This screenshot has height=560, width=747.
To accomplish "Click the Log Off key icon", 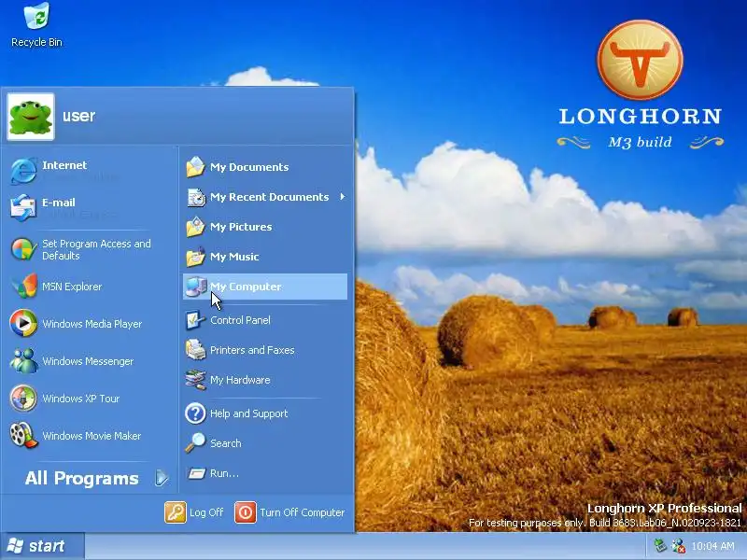I will (x=176, y=512).
